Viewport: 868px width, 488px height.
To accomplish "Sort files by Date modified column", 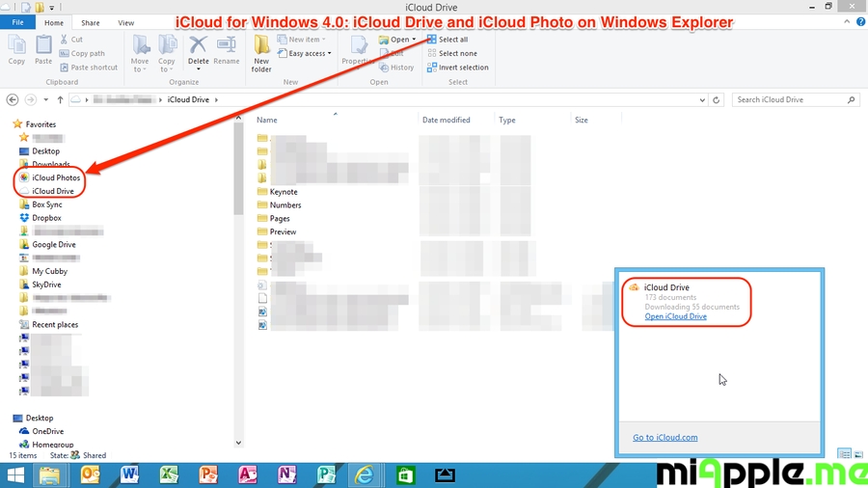I will [x=446, y=121].
